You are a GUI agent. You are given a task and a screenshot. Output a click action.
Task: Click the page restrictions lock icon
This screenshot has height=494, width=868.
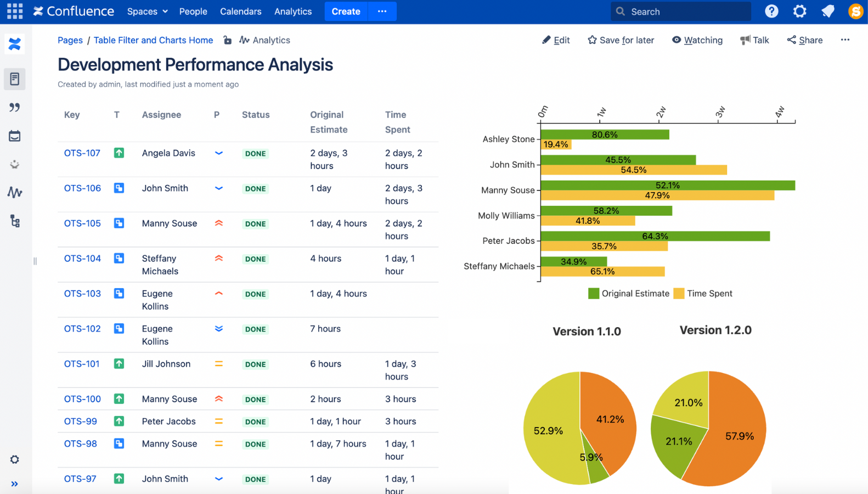pyautogui.click(x=228, y=40)
